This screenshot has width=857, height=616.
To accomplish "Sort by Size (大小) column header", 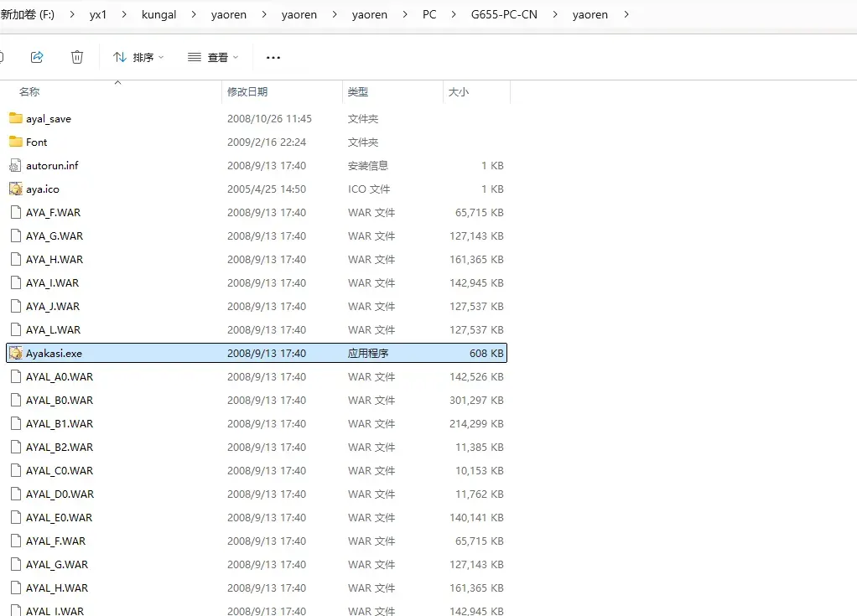I will pyautogui.click(x=458, y=91).
